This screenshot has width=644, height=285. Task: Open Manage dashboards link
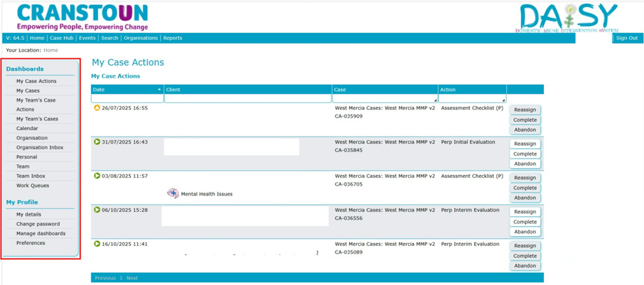41,234
